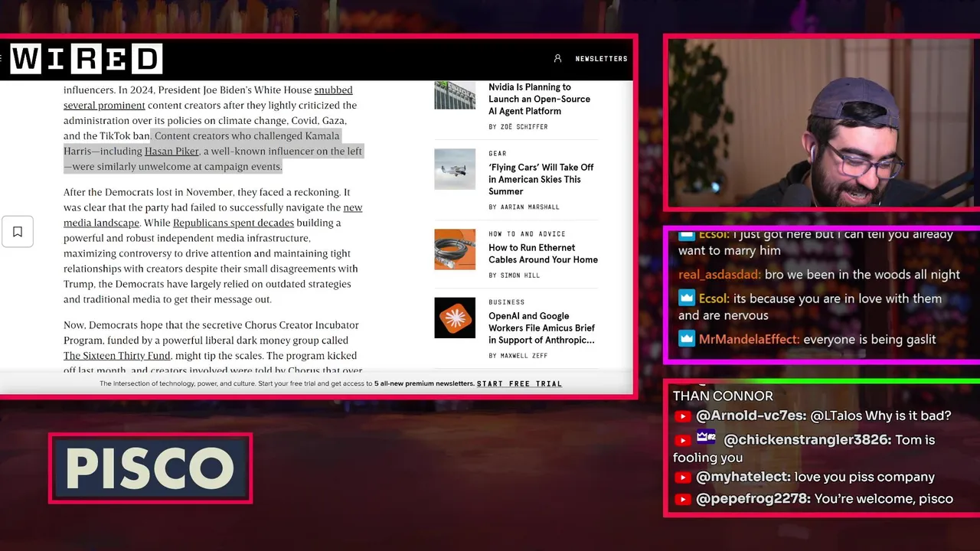Click username @Arnold-vc7es
The width and height of the screenshot is (980, 551).
[x=751, y=416]
